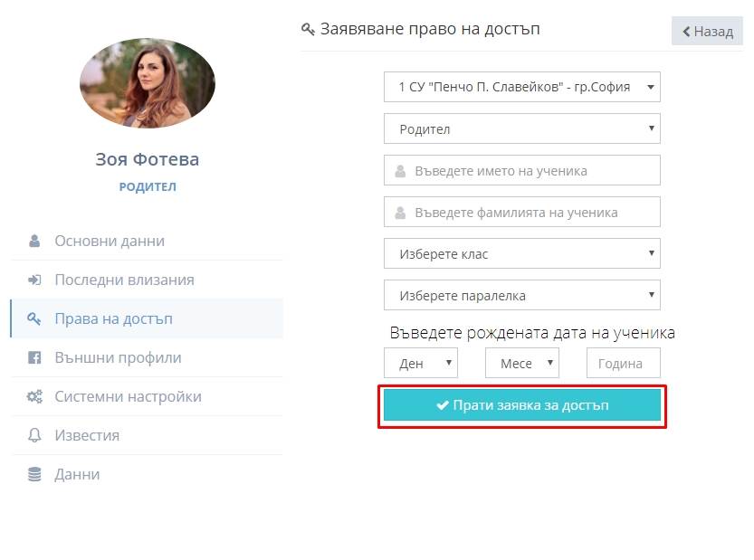Image resolution: width=754 pixels, height=560 pixels.
Task: Open the school selection dropdown
Action: tap(521, 87)
